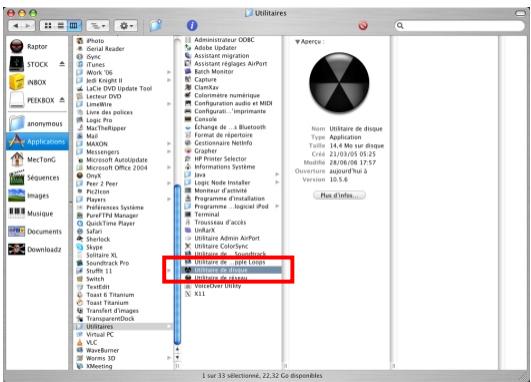Select VLC in the applications column
Screen dimensions: 531x382
coord(91,342)
